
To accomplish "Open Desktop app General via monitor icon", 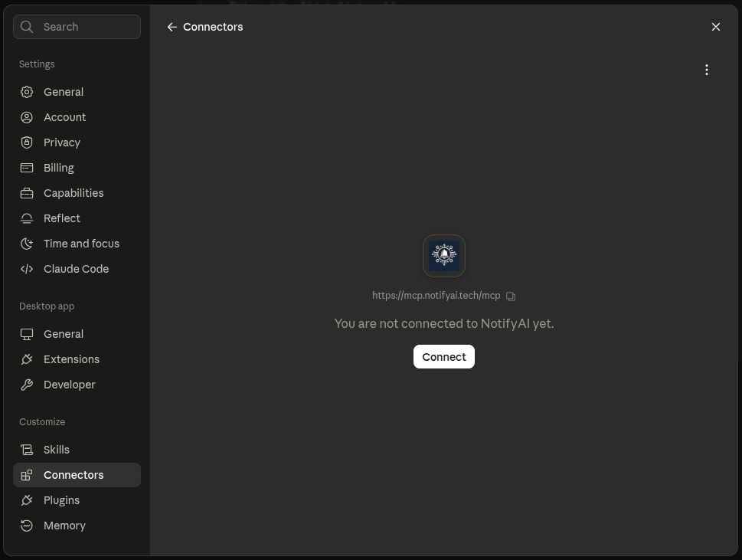I will (27, 334).
